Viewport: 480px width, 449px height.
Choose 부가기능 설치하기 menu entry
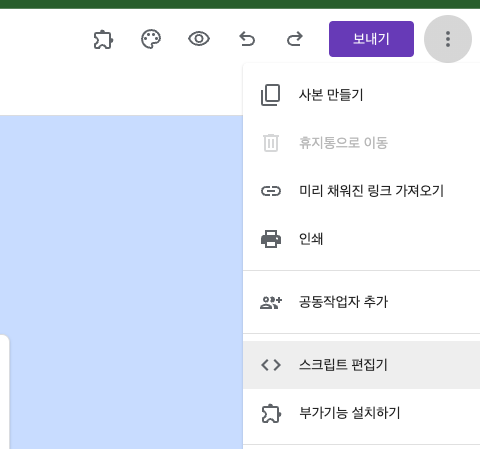click(362, 413)
